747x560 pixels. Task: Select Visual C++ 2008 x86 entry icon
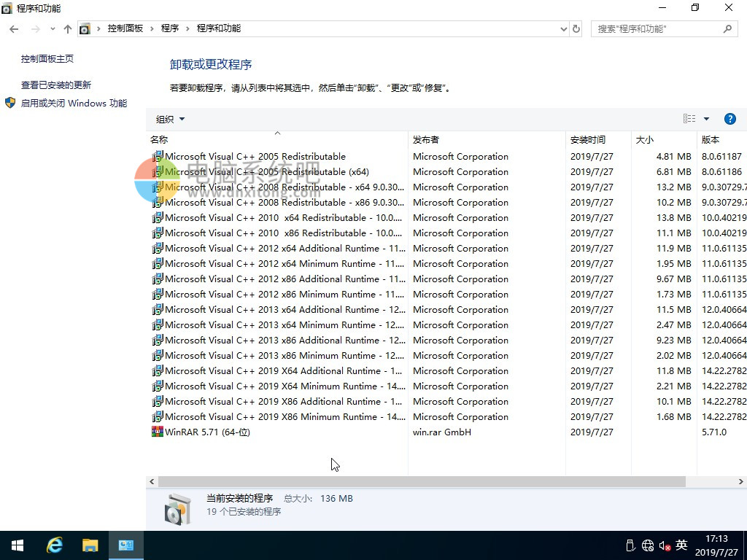point(158,202)
